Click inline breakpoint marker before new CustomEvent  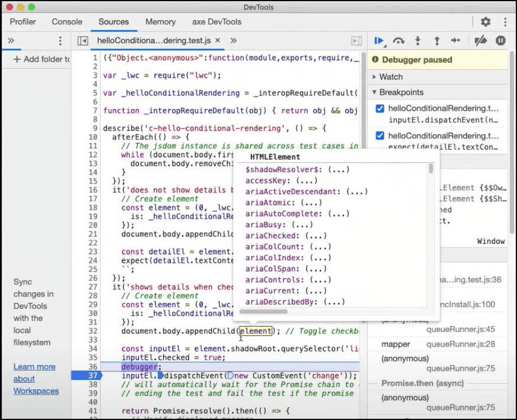(x=231, y=376)
